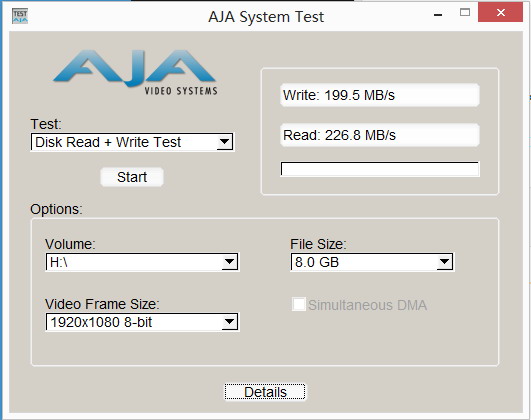Screen dimensions: 531x420
Task: Click the Simultaneous DMA label text
Action: (x=367, y=305)
